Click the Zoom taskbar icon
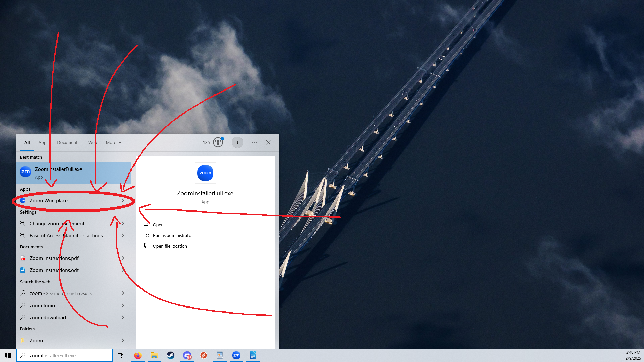The image size is (644, 362). pyautogui.click(x=236, y=355)
